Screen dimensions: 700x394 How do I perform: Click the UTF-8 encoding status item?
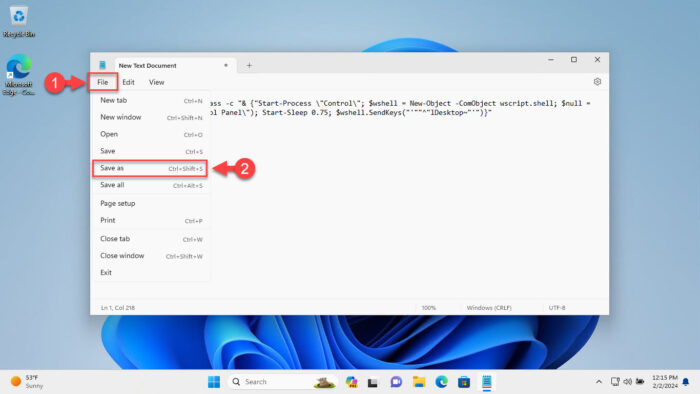click(x=557, y=308)
